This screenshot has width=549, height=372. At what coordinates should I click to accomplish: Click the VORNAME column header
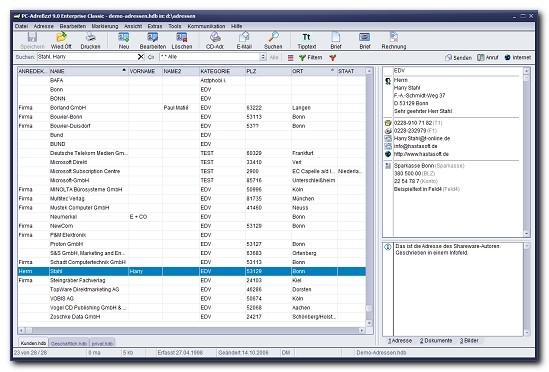[x=145, y=71]
